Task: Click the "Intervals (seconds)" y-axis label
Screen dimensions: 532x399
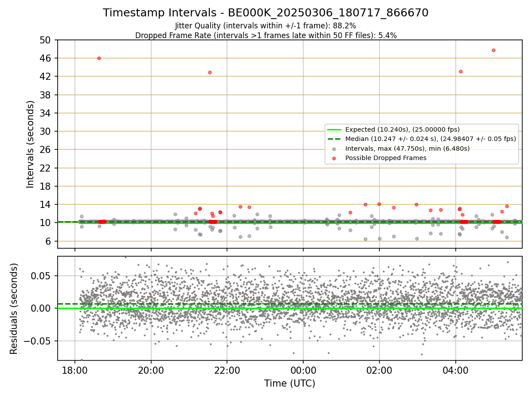Action: [30, 144]
